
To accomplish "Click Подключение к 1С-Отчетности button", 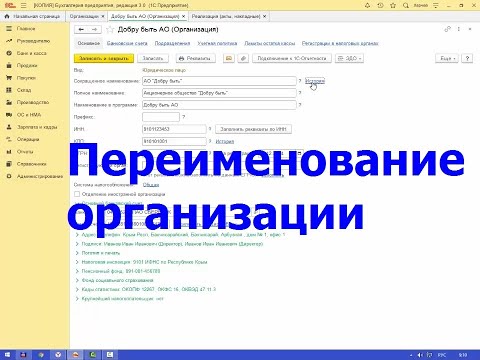I will [x=292, y=58].
